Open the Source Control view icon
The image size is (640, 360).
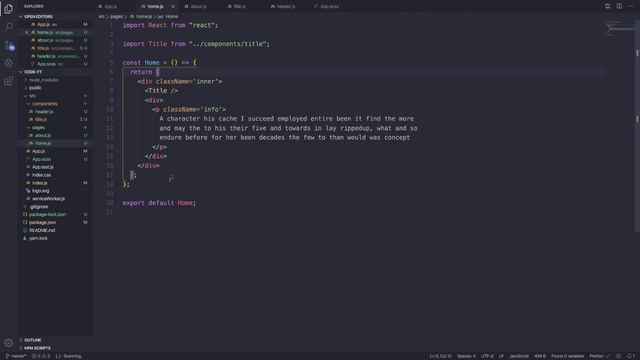9,45
